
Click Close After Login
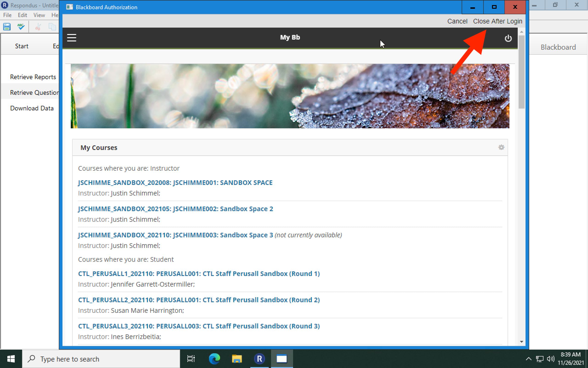(498, 21)
